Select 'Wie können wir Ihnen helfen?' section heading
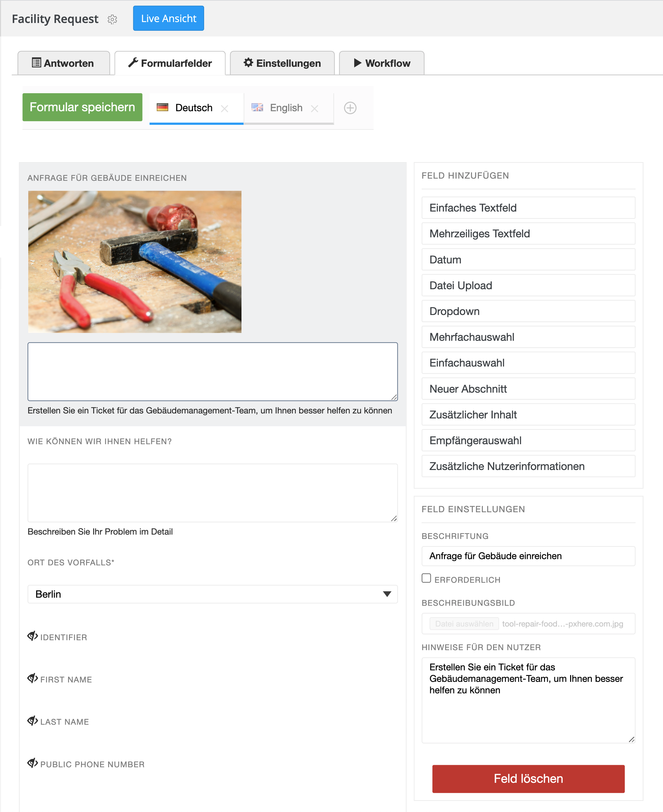The height and width of the screenshot is (812, 663). pos(100,442)
